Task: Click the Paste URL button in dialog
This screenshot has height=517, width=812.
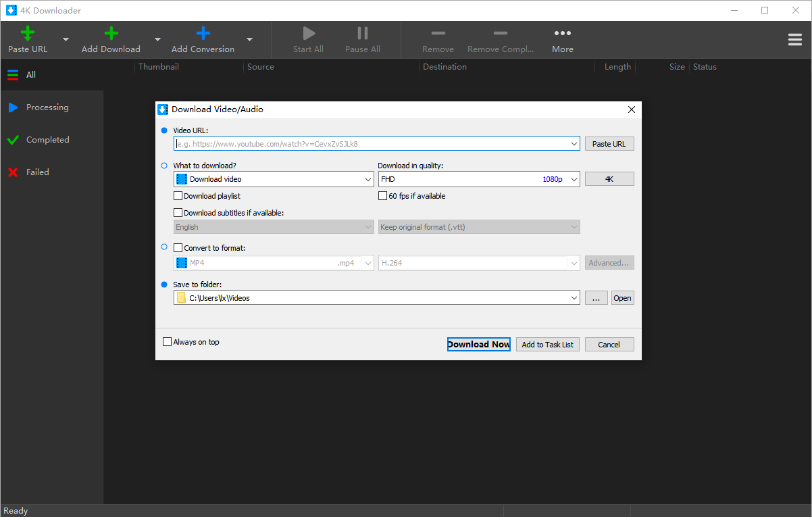Action: pyautogui.click(x=609, y=144)
